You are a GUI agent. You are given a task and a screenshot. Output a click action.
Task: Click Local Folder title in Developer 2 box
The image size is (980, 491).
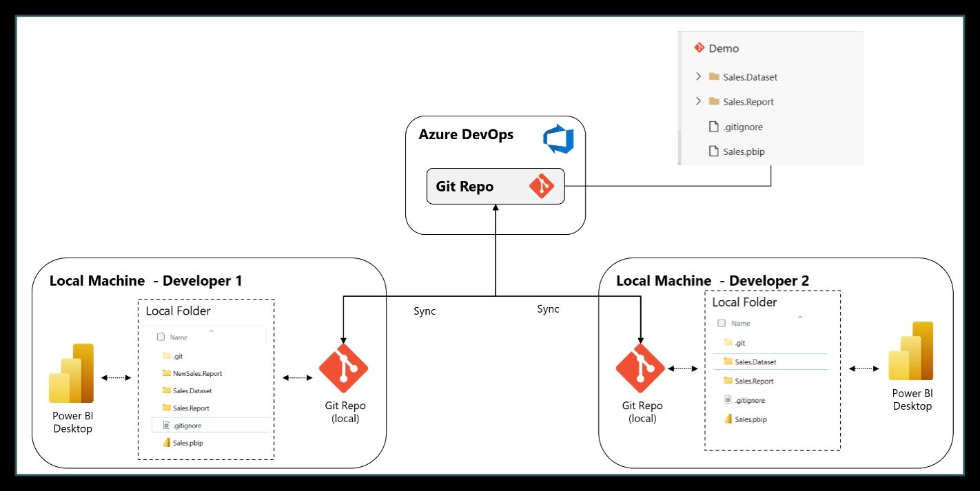point(744,302)
